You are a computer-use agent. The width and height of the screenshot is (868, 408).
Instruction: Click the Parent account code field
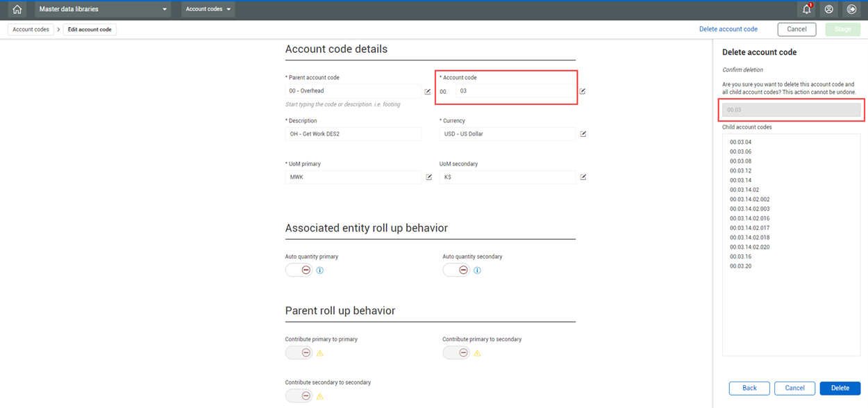[x=353, y=91]
